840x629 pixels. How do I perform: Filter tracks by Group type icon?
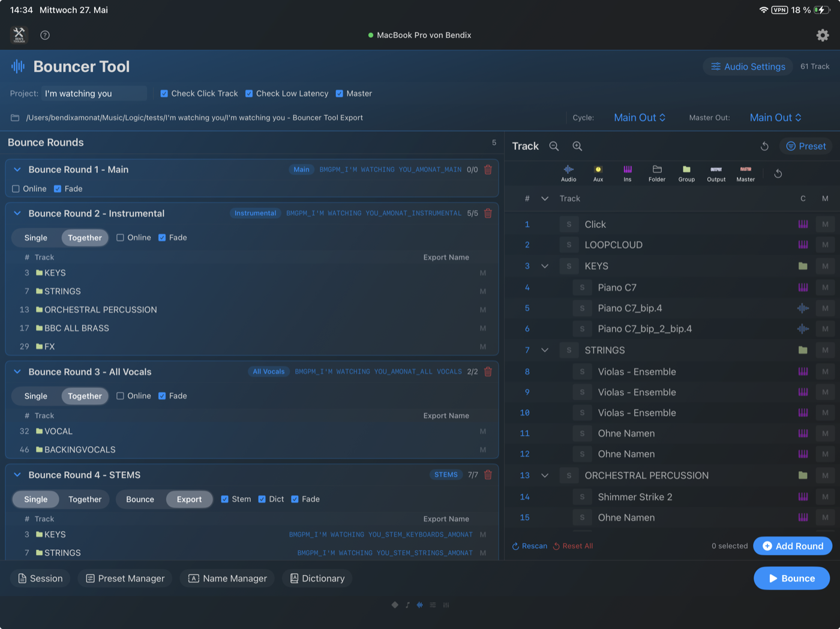tap(686, 173)
